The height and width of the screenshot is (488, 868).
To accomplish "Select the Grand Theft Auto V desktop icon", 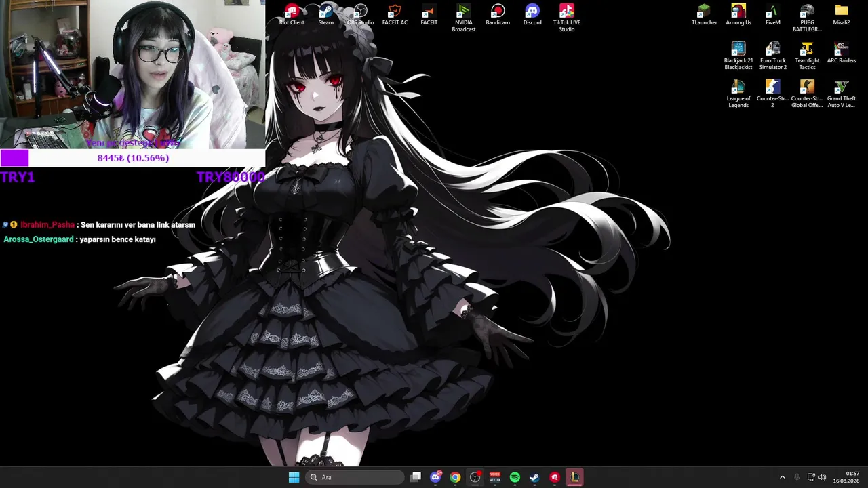I will [x=842, y=94].
